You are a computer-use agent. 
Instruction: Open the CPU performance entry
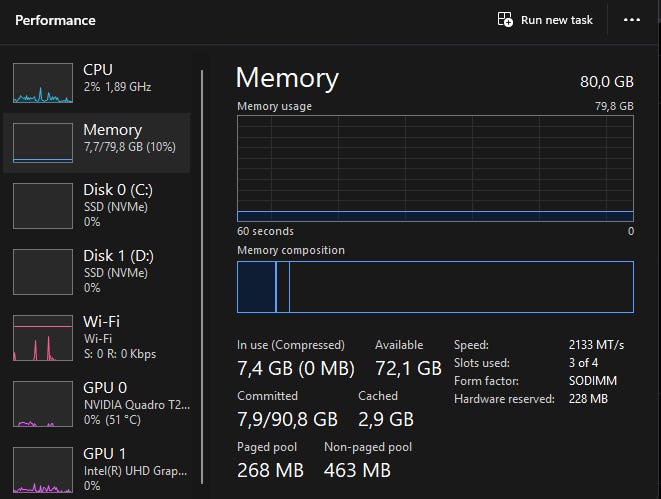(116, 78)
